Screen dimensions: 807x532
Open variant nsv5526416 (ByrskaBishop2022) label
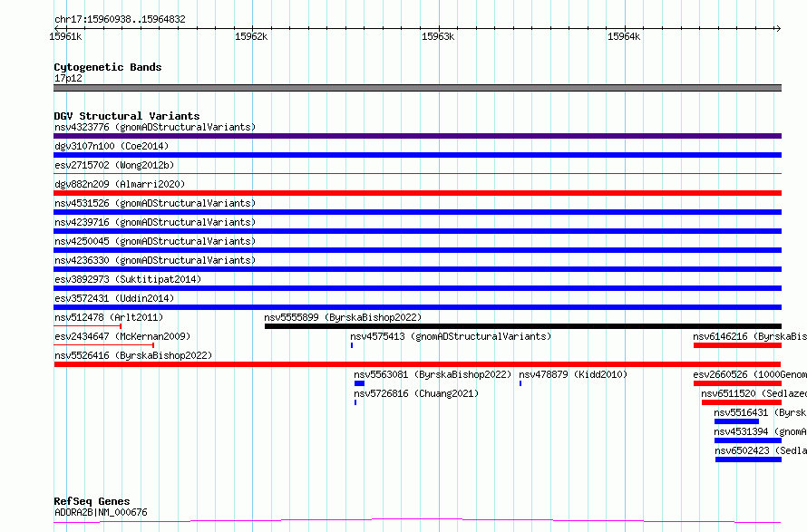coord(133,355)
